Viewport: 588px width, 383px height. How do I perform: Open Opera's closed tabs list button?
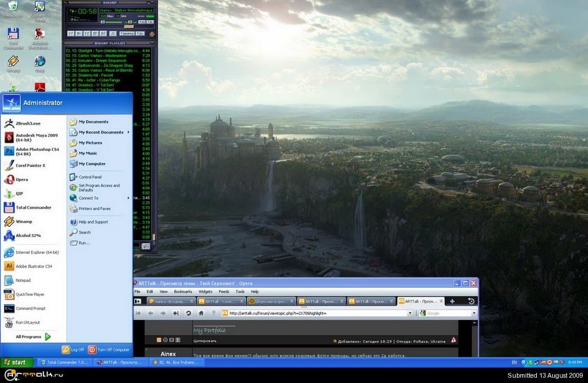point(472,301)
